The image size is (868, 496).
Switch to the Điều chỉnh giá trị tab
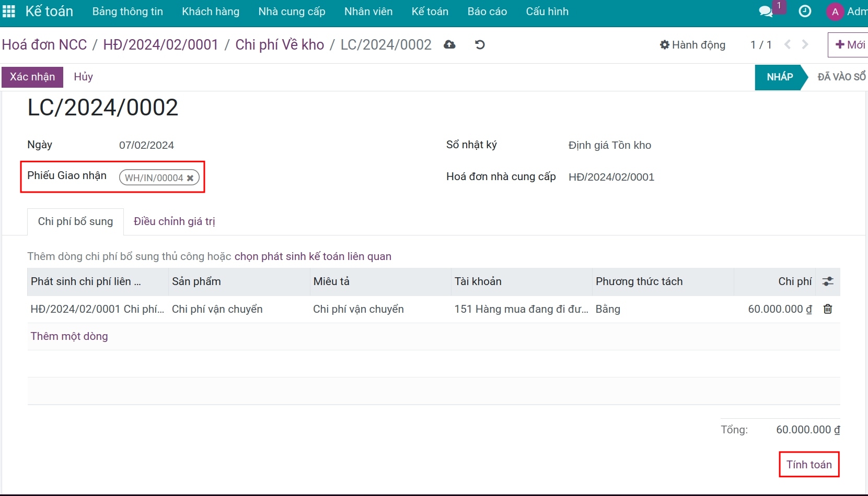pos(174,221)
